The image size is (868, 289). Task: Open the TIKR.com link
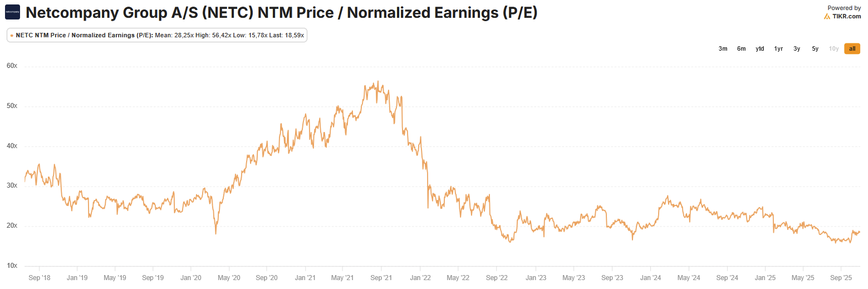click(x=847, y=17)
